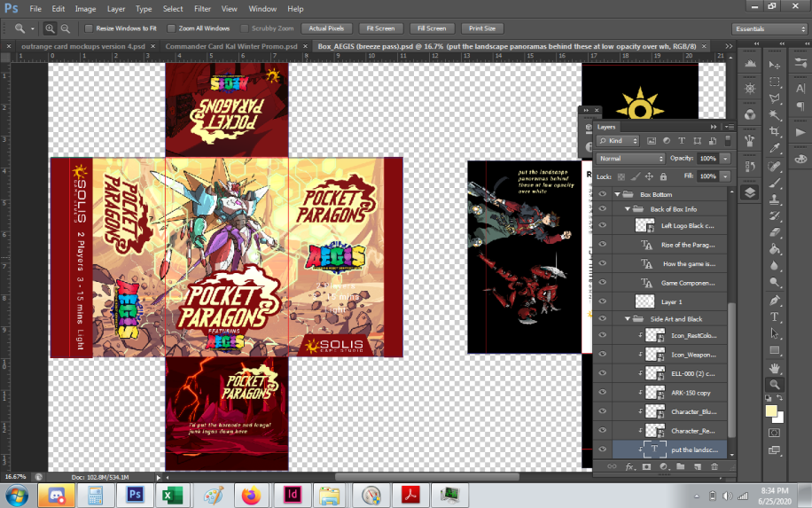Collapse the Back of Box Info group
The height and width of the screenshot is (508, 812).
627,209
